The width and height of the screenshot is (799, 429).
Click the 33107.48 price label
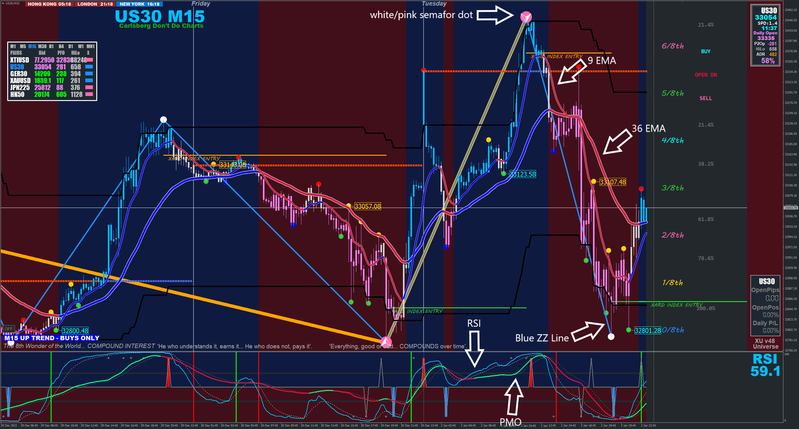612,182
